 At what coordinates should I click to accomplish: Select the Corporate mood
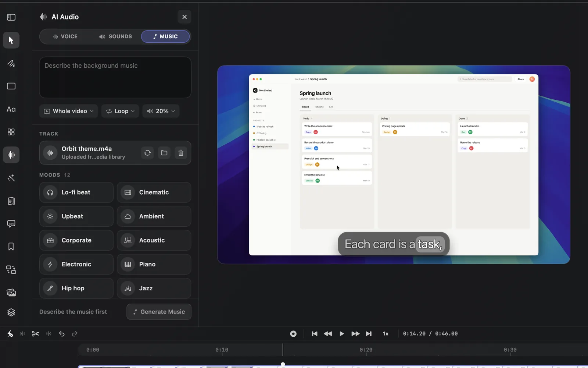(x=76, y=240)
